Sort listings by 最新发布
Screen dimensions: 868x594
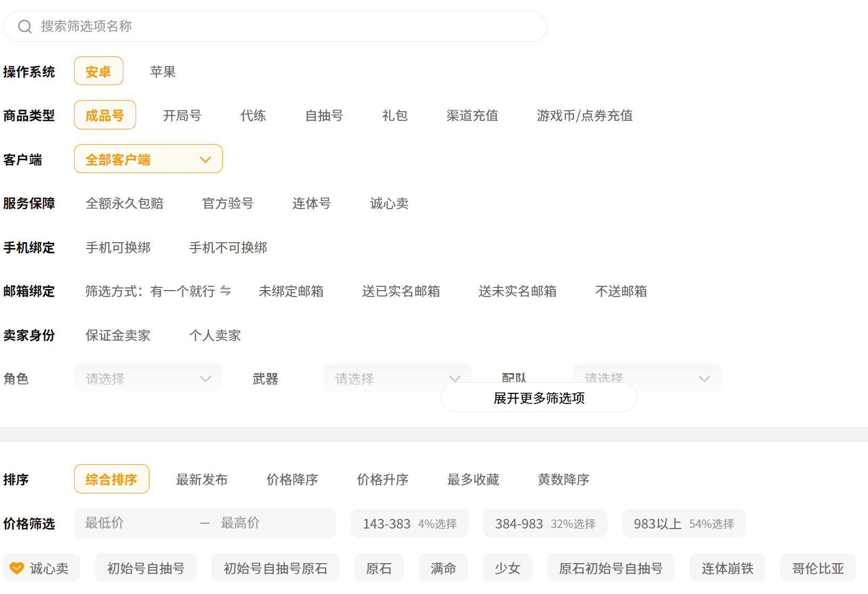[x=202, y=480]
